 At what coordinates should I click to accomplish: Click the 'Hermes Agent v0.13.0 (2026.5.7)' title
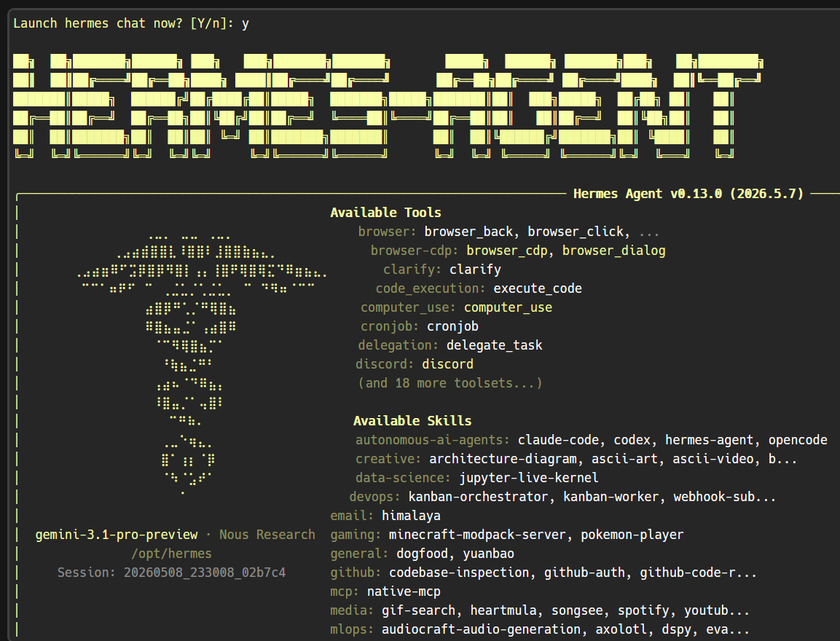click(688, 194)
